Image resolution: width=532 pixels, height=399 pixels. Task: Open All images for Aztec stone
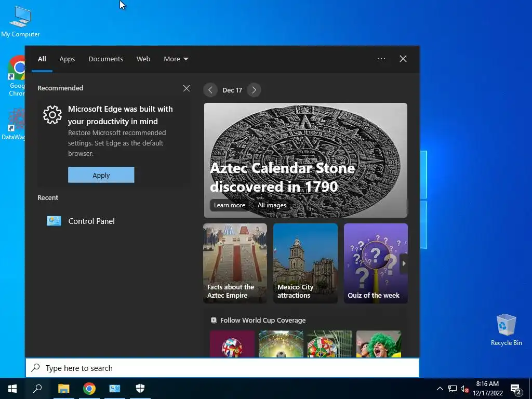click(x=271, y=205)
